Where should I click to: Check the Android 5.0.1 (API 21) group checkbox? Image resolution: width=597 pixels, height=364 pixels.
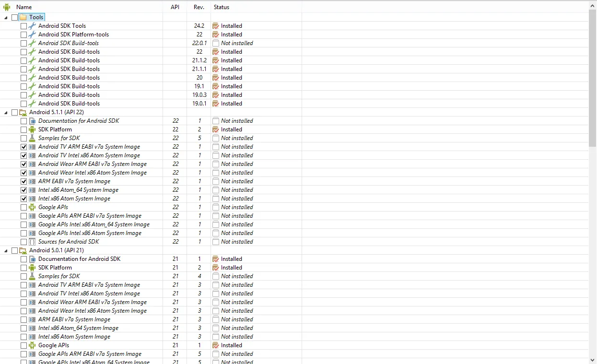(14, 250)
